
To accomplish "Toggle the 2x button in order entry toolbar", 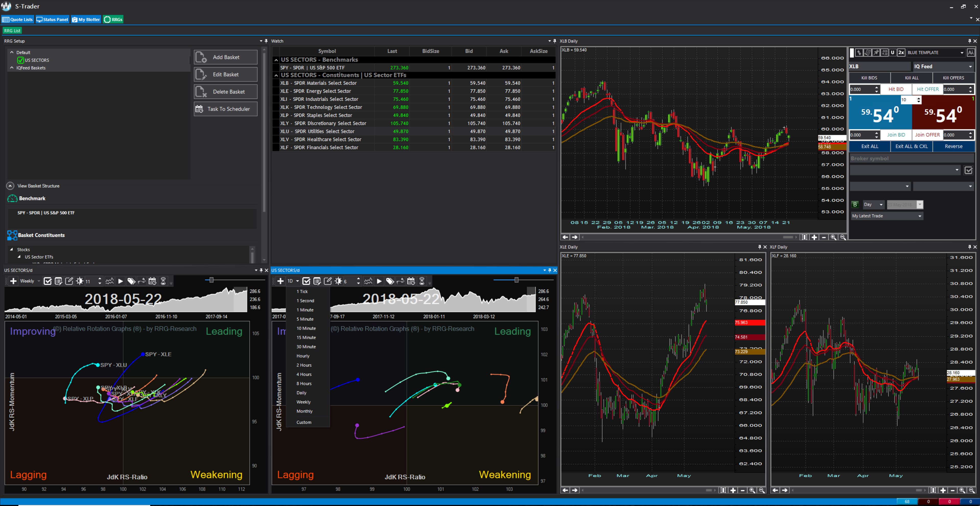I will point(901,52).
